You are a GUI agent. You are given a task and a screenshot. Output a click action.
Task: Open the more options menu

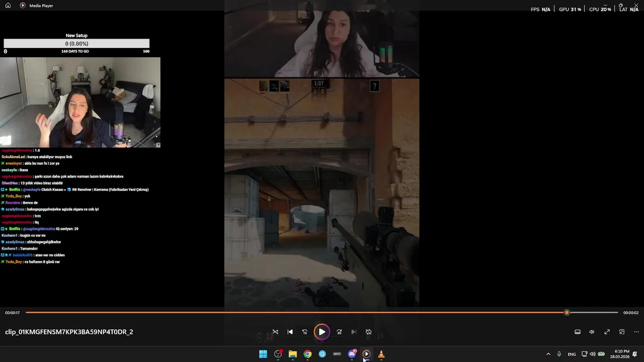coord(636,332)
